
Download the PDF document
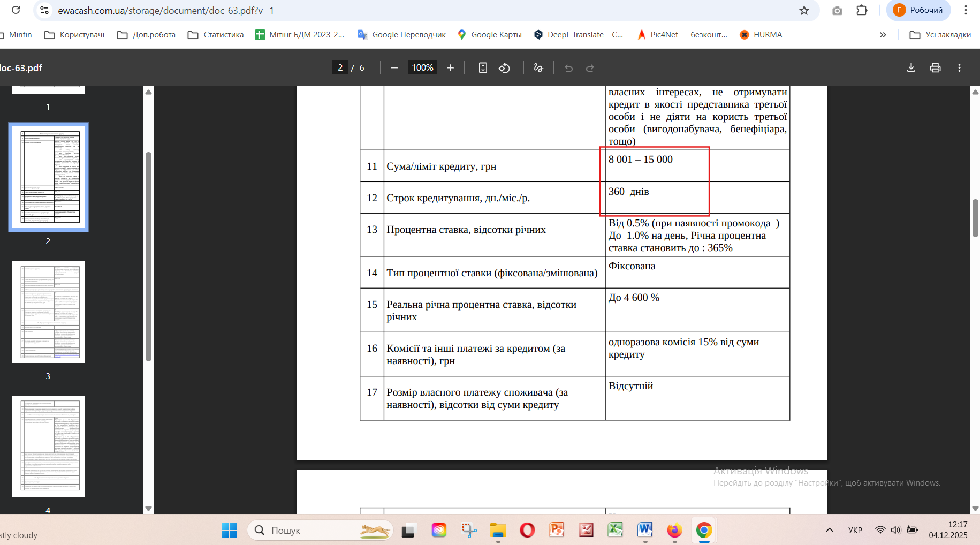coord(911,67)
